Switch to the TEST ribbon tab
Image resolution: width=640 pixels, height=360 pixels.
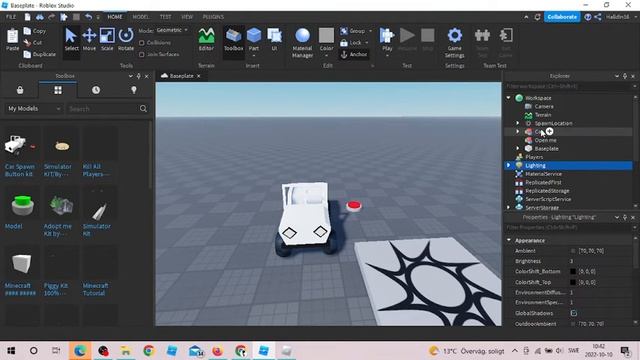(x=165, y=17)
